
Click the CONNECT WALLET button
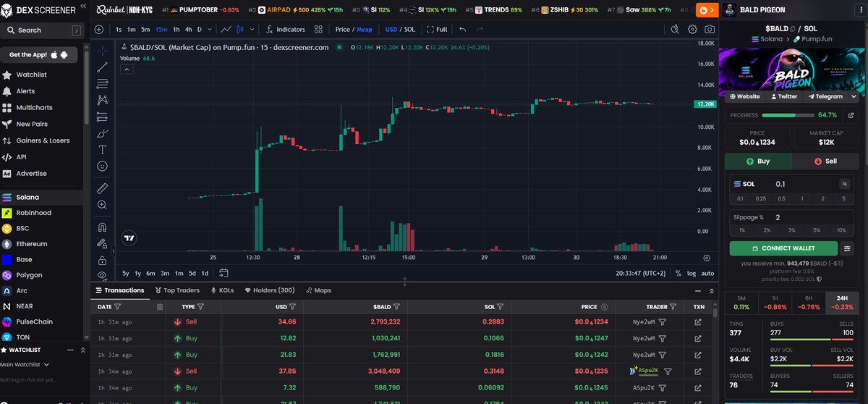pos(783,248)
